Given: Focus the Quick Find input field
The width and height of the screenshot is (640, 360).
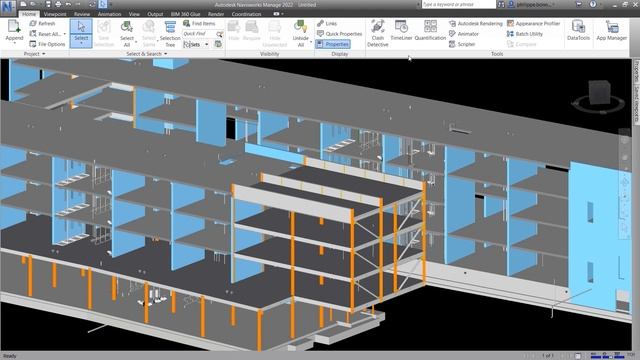Looking at the screenshot, I should tap(199, 33).
